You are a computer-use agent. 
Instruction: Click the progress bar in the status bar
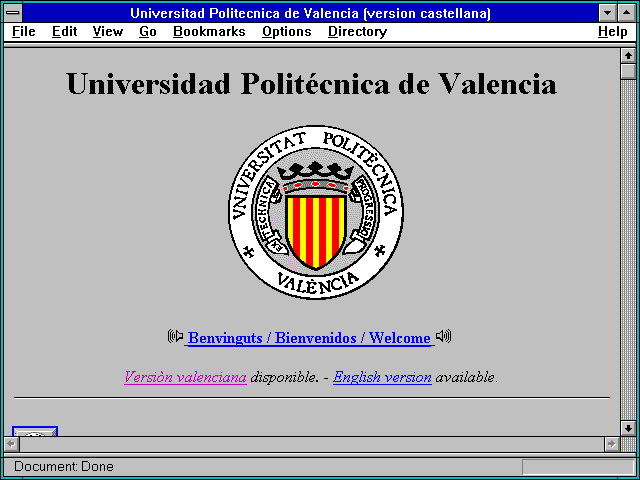(578, 466)
